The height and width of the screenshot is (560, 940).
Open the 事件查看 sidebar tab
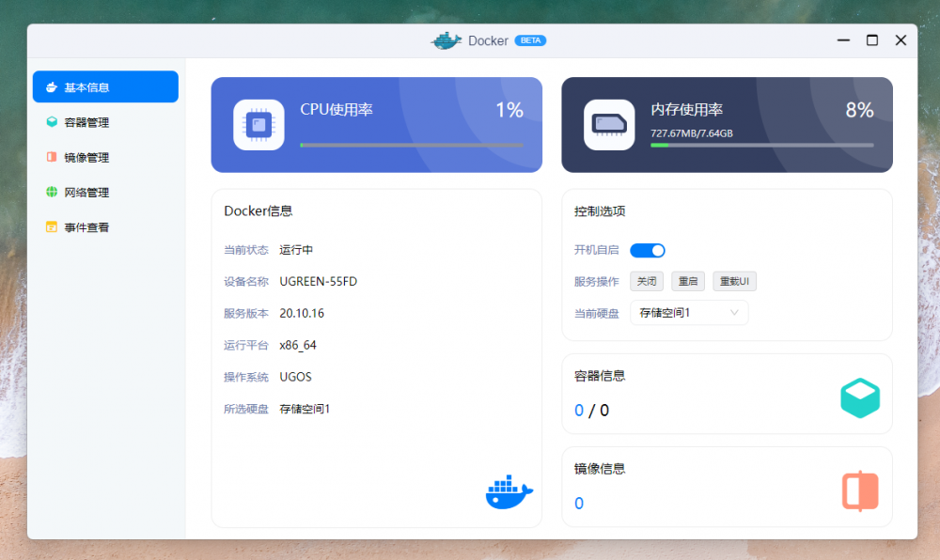[105, 227]
